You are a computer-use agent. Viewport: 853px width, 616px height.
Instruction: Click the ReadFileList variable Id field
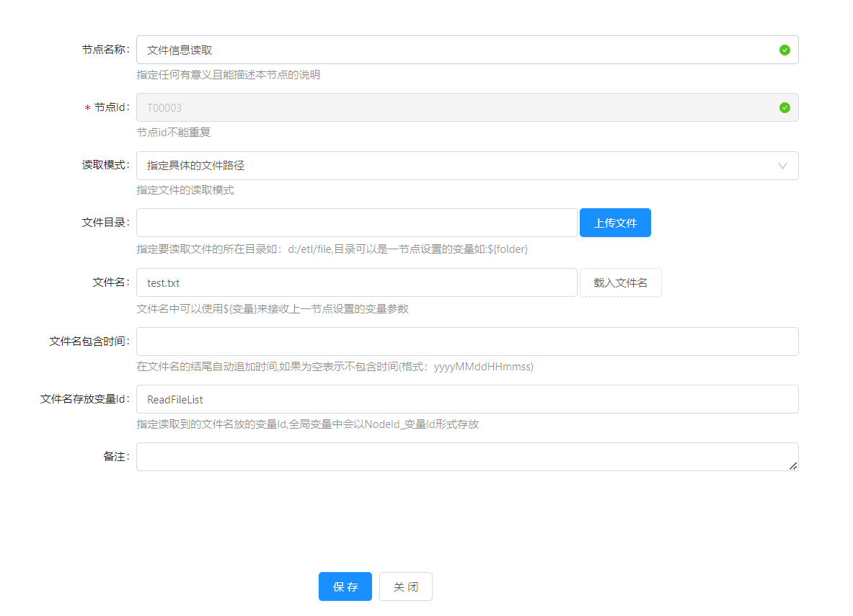467,399
